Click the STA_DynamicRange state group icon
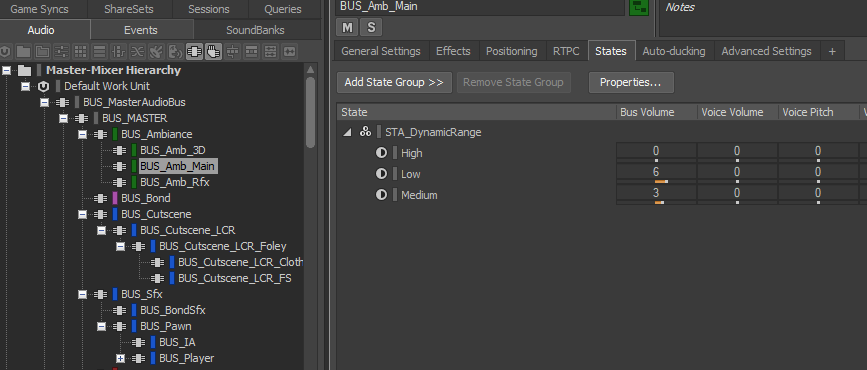 click(365, 132)
